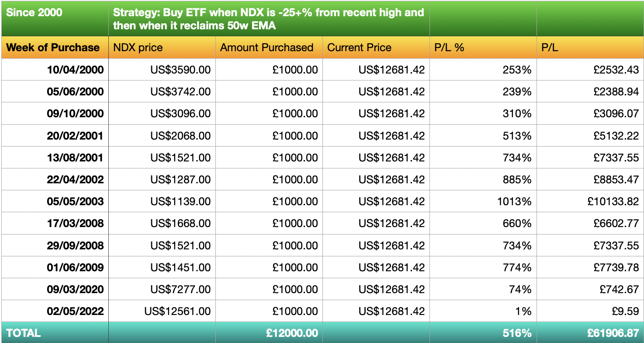
Task: Select NDX price cell US$12561.00
Action: click(x=162, y=311)
